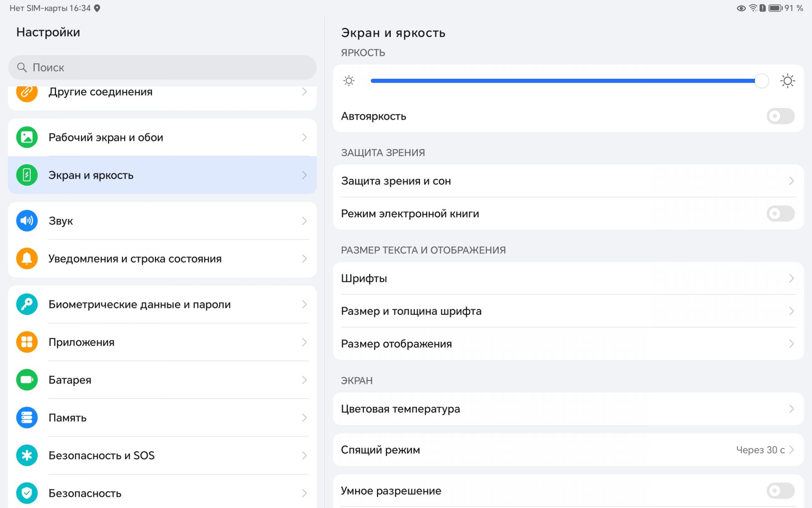Select Экран и яркость in sidebar
812x508 pixels.
[162, 175]
